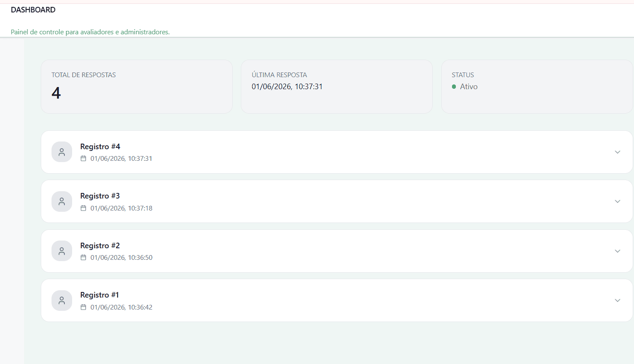Click the última resposta value 10:37:31
Viewport: 634px width, 364px height.
tap(287, 87)
